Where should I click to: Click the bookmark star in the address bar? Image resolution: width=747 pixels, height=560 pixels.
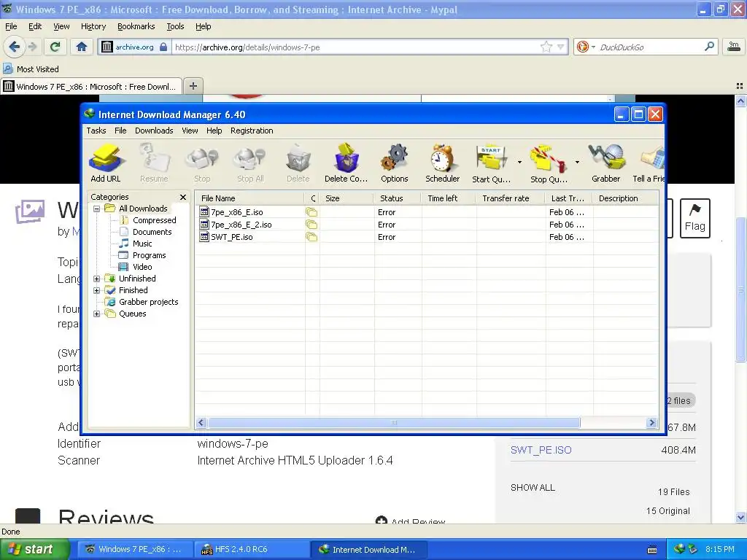tap(546, 47)
